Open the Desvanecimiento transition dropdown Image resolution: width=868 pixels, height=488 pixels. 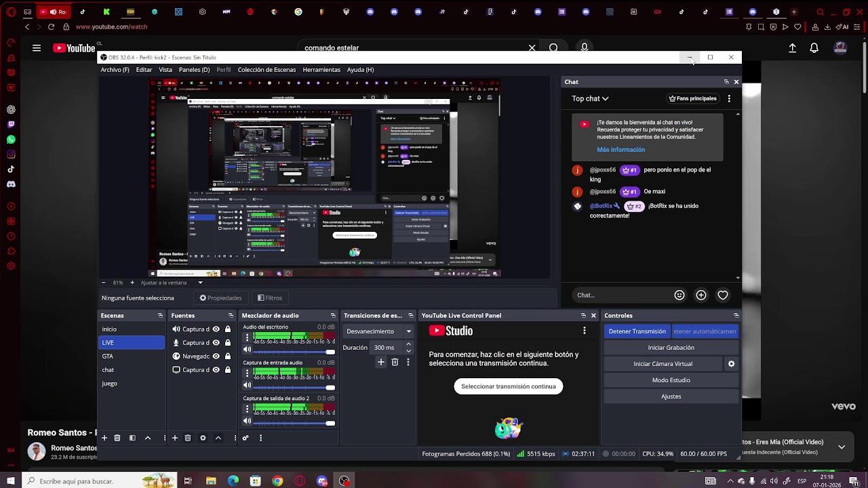(379, 331)
